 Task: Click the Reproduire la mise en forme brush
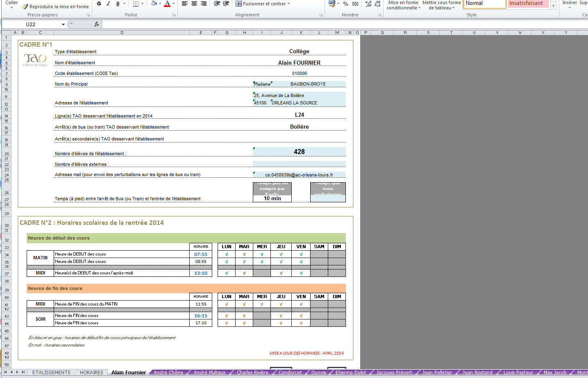click(x=55, y=7)
